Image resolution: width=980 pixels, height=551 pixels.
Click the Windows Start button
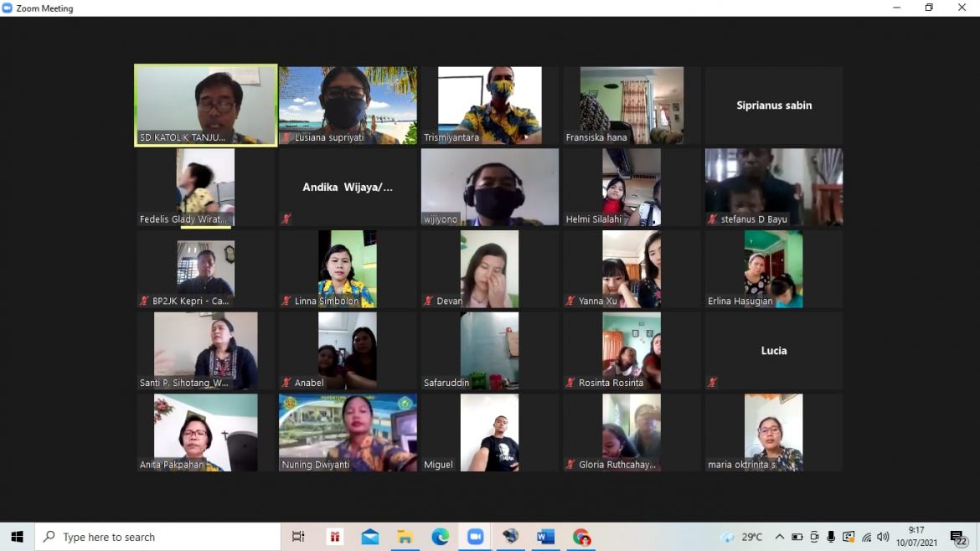(x=17, y=537)
